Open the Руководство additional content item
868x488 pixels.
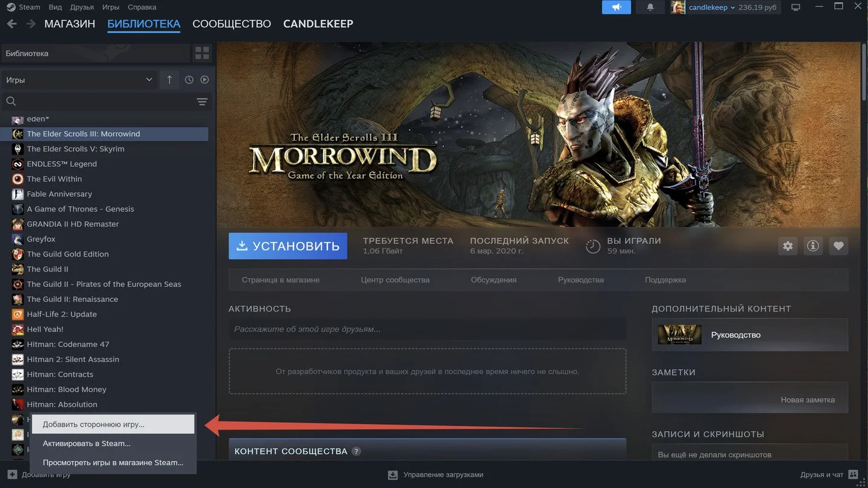tap(750, 334)
